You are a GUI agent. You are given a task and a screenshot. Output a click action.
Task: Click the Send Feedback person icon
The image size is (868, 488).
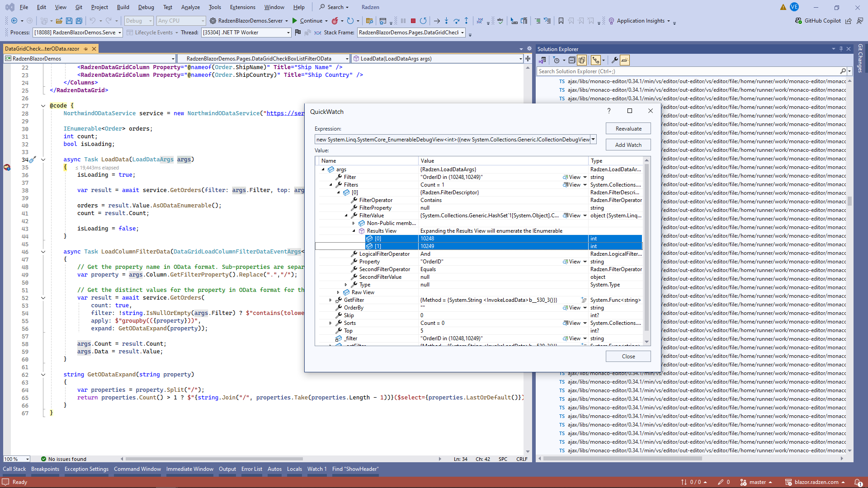(859, 21)
